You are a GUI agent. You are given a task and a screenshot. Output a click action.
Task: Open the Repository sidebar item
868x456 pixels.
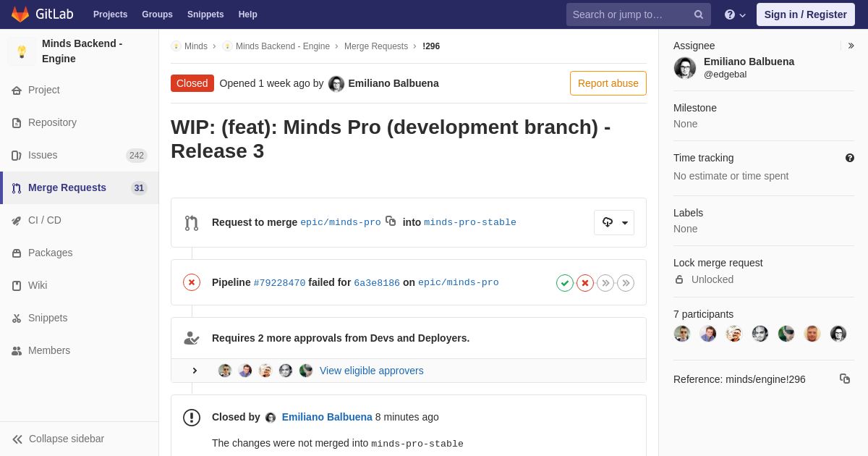click(x=80, y=122)
